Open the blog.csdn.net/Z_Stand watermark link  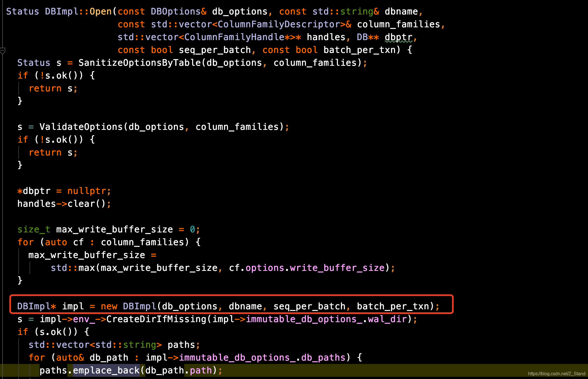click(556, 373)
